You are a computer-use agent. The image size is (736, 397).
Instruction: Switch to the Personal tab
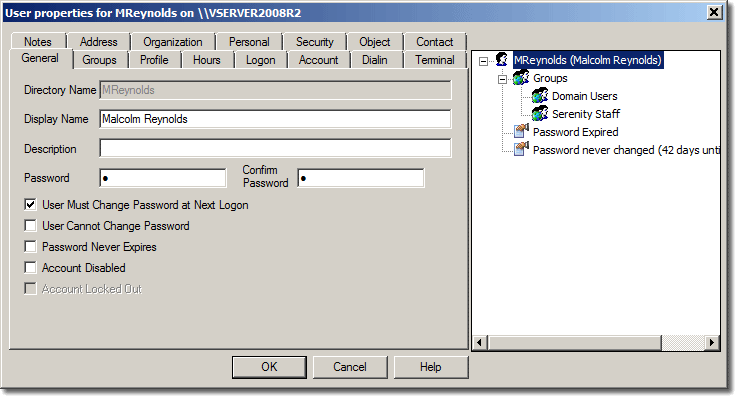tap(249, 42)
